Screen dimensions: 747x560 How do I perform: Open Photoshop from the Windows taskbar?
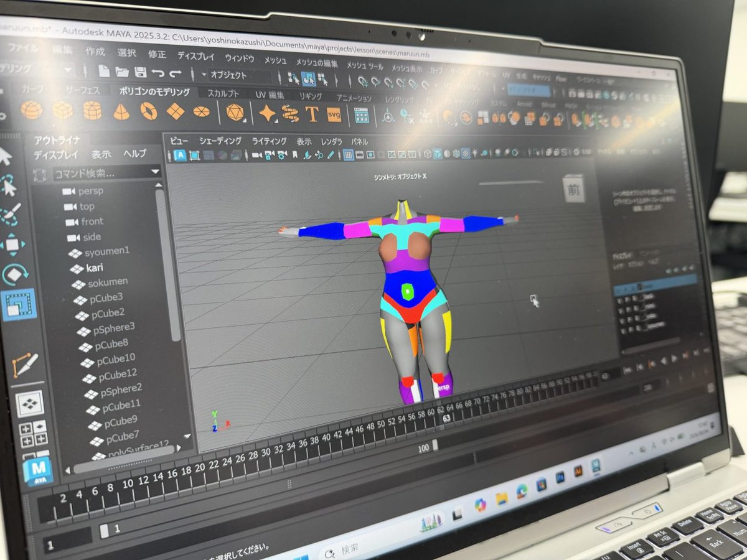pyautogui.click(x=560, y=478)
